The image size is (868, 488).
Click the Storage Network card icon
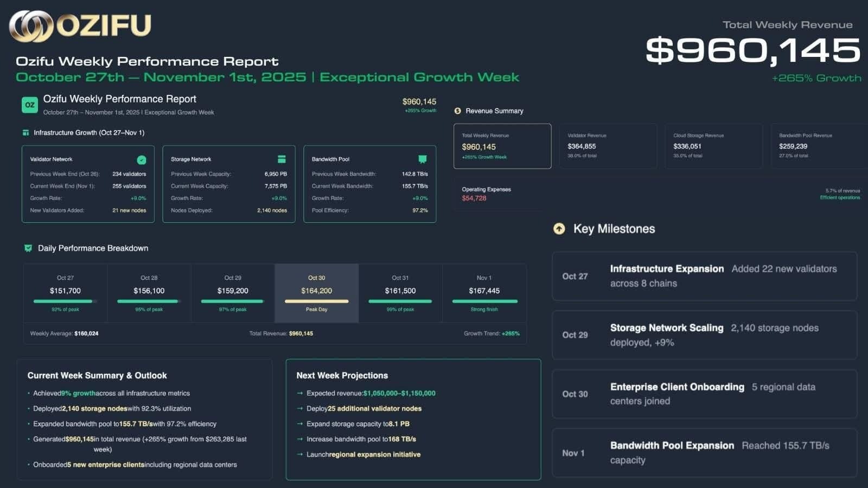[x=282, y=159]
